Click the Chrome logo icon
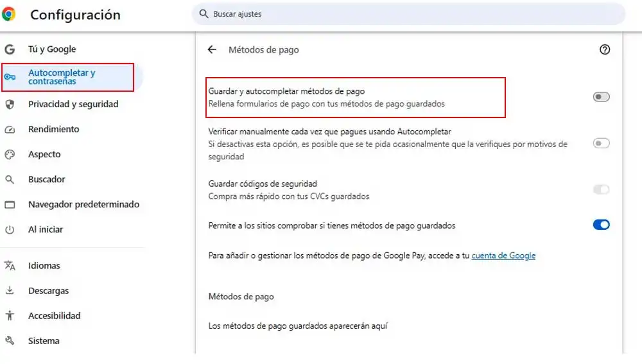642x364 pixels. tap(8, 14)
